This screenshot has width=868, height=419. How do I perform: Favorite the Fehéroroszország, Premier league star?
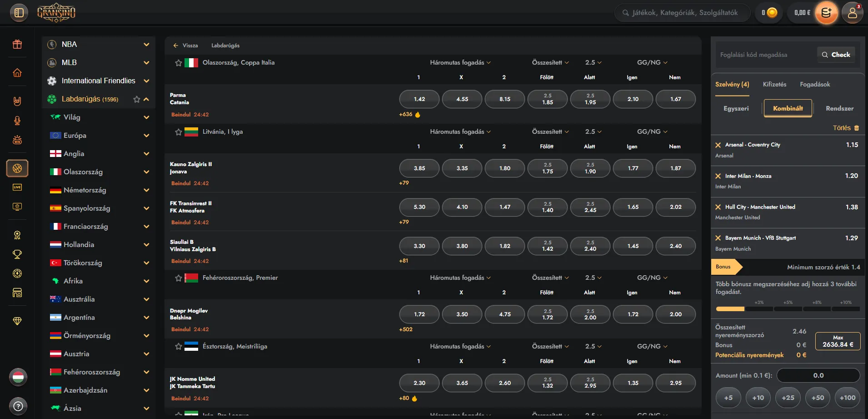click(179, 278)
